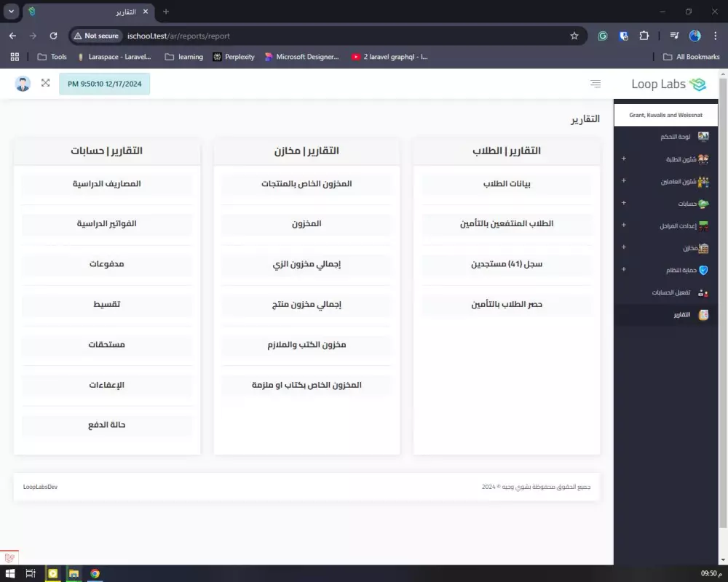This screenshot has height=582, width=728.
Task: Click the account activation تفعيل الحسابات icon
Action: pyautogui.click(x=701, y=292)
